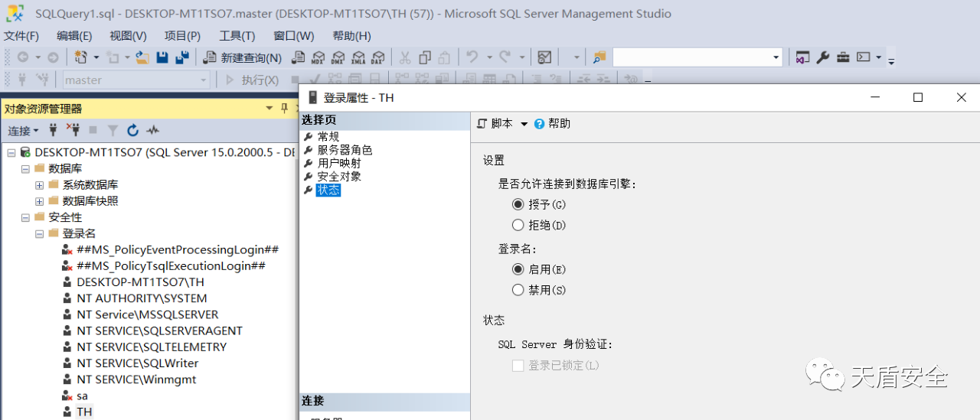Click the Activity Monitor toolbar icon

point(544,57)
